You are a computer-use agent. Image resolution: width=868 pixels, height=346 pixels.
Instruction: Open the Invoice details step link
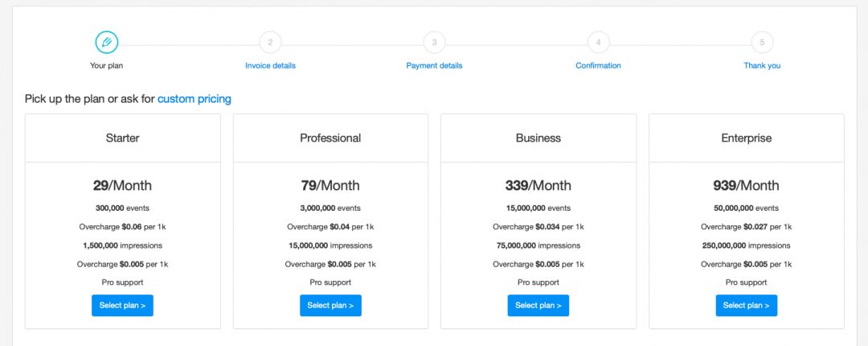(270, 65)
